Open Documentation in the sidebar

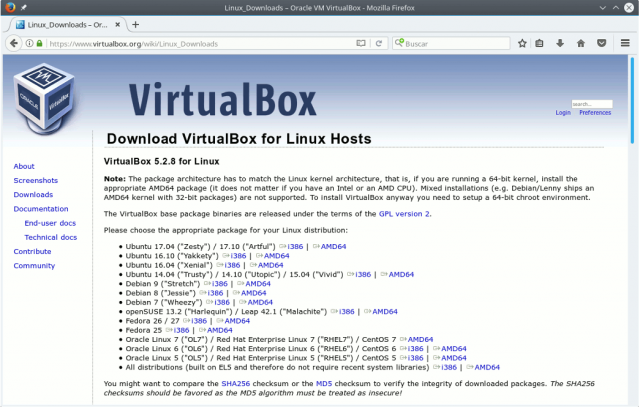41,209
